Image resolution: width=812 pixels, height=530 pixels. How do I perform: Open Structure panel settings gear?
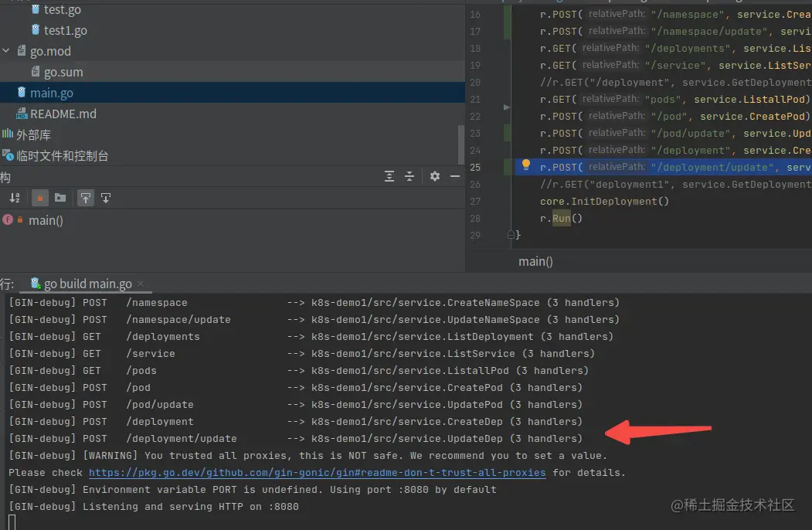435,177
